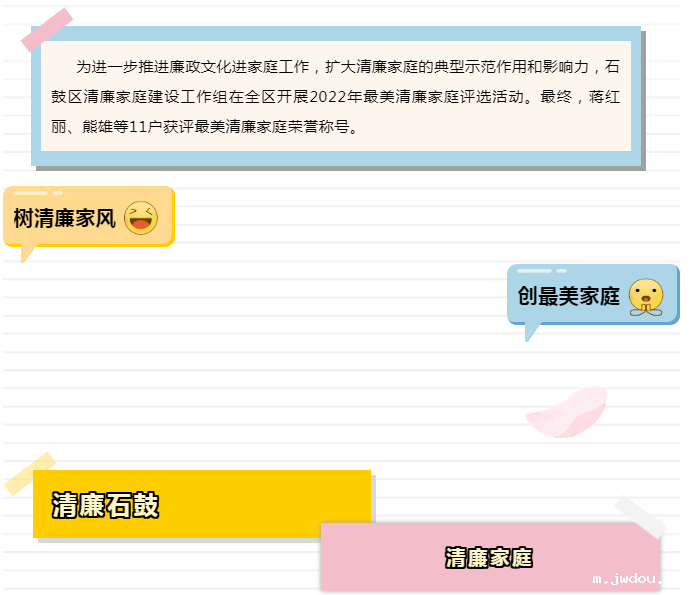Open the 清廉石鼓 heading label

(105, 505)
